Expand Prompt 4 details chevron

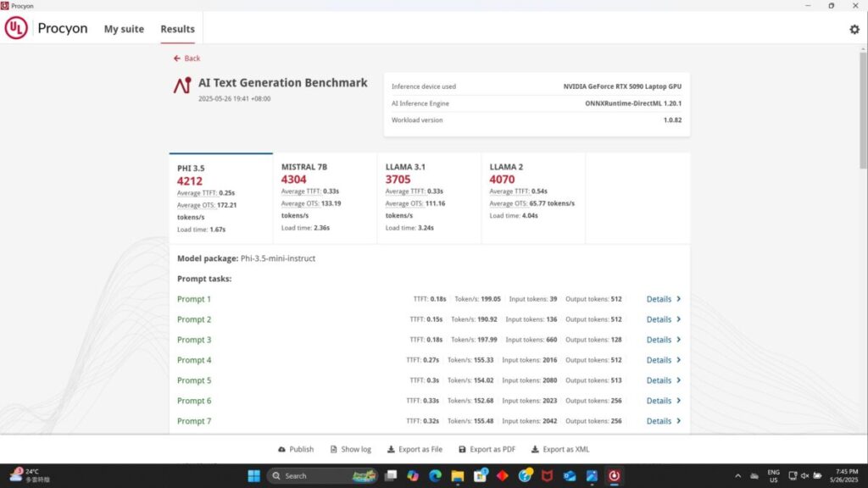679,360
